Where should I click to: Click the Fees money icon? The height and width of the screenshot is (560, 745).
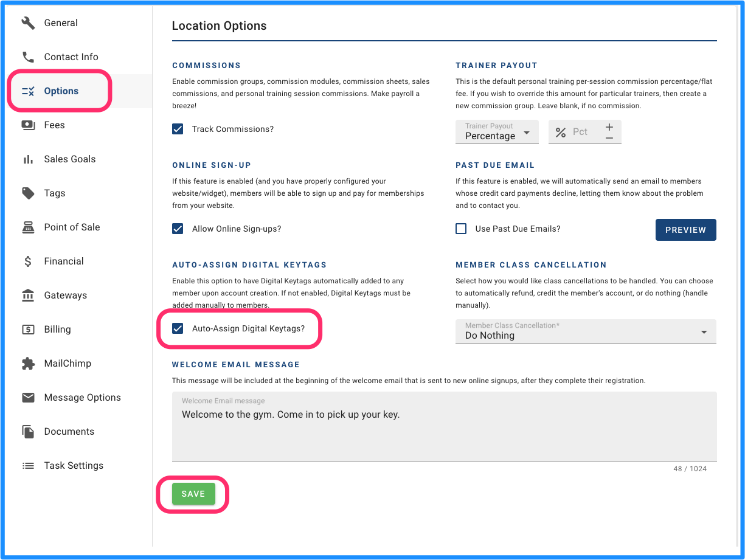click(x=28, y=125)
